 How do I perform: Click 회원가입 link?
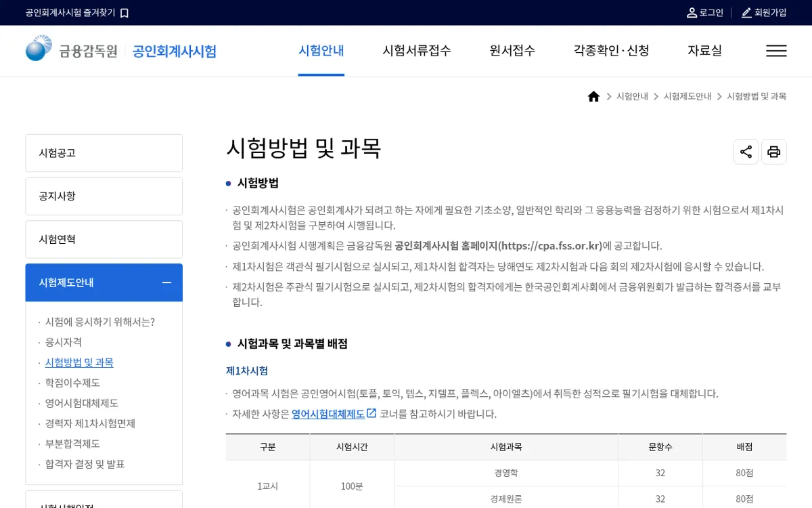771,13
